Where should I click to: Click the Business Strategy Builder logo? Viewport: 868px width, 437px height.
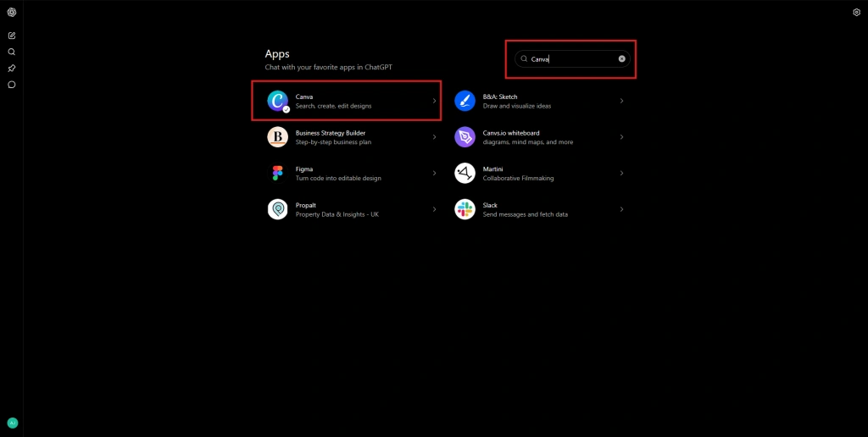tap(278, 137)
